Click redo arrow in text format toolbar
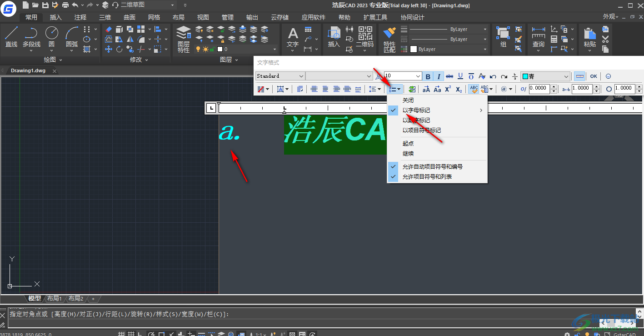Viewport: 644px width, 336px height. click(504, 76)
